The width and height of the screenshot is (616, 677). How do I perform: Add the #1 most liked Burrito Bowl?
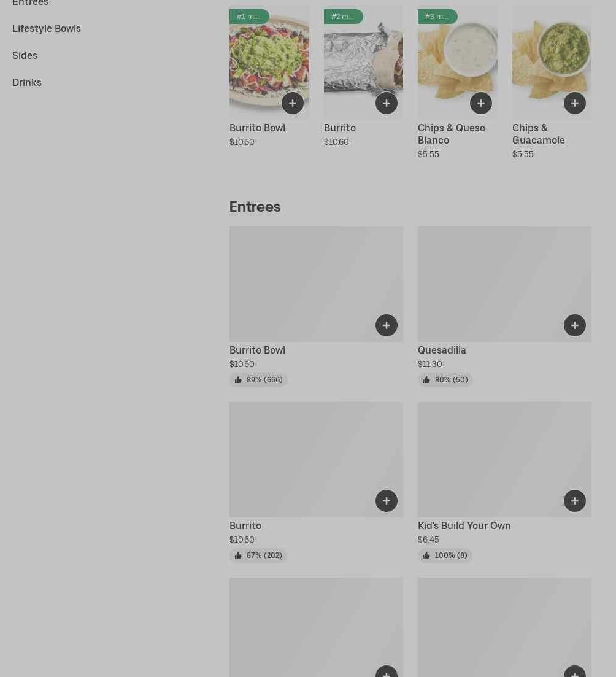point(292,103)
